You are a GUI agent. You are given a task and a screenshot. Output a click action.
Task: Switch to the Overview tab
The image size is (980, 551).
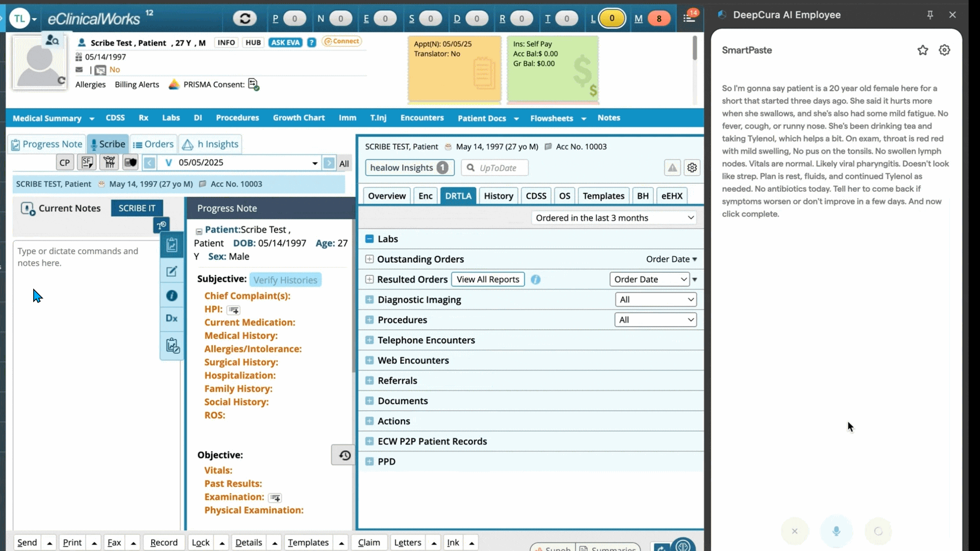pyautogui.click(x=387, y=196)
